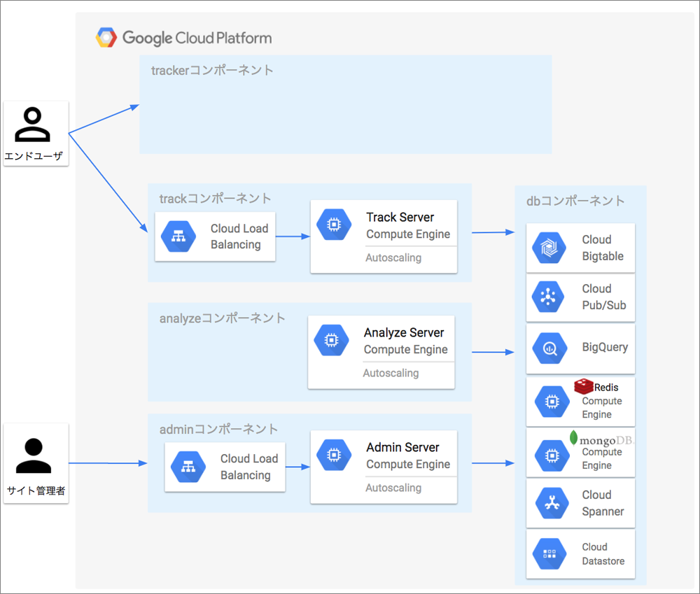Viewport: 700px width, 594px height.
Task: Click Cloud Load Balancing text in admin component
Action: tap(249, 467)
